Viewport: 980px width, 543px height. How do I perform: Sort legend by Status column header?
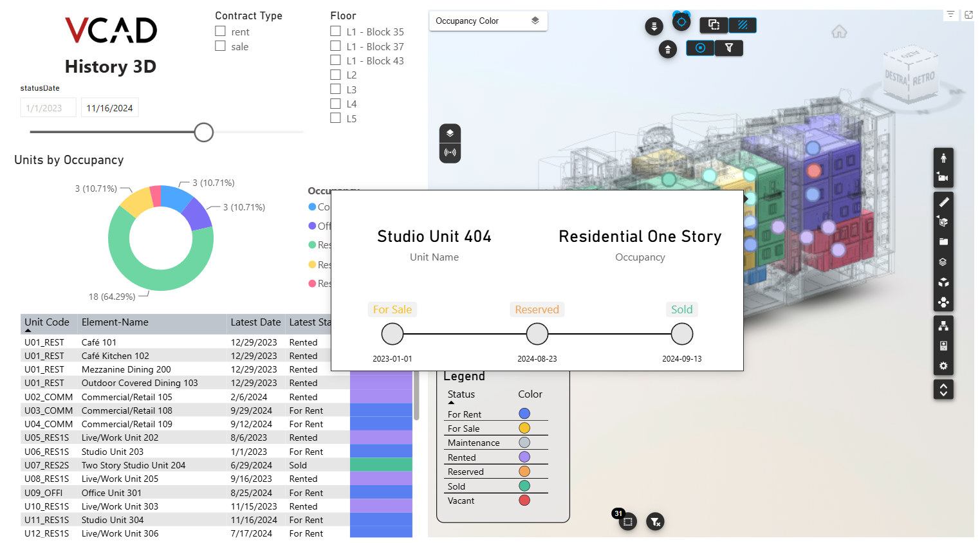[x=461, y=394]
